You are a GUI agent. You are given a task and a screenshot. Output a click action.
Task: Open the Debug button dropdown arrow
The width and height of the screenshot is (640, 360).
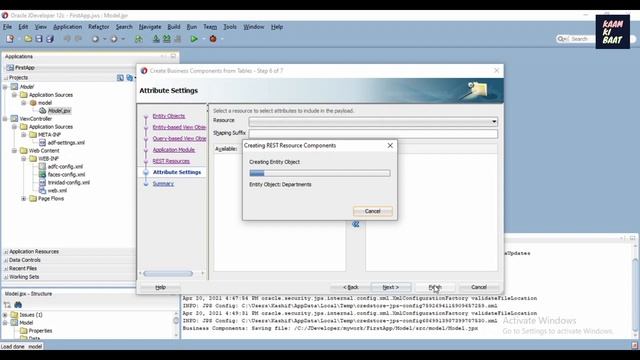pyautogui.click(x=222, y=39)
